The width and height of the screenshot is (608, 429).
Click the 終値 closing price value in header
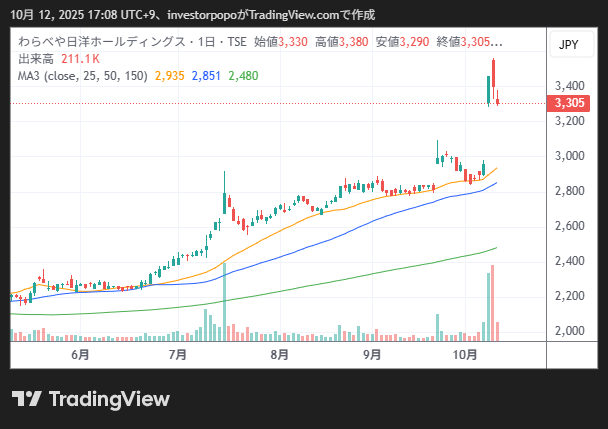coord(478,43)
